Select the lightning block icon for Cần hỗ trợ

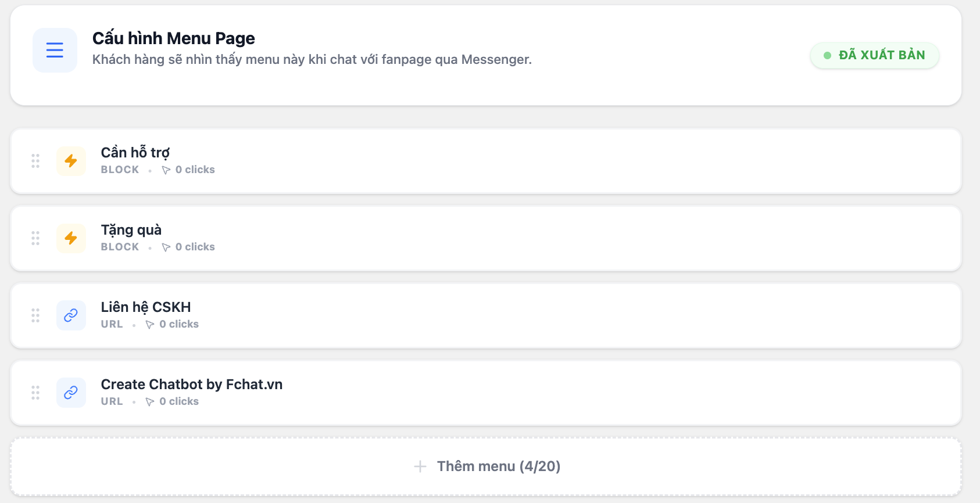[71, 161]
